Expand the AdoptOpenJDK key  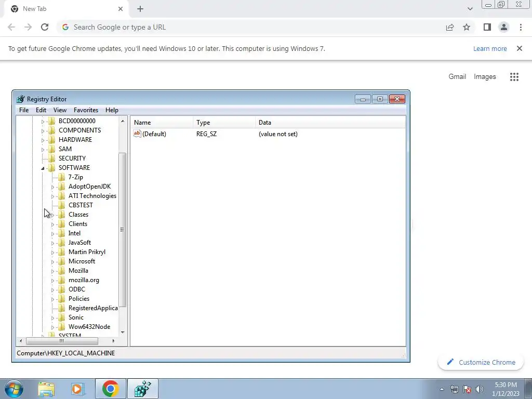52,187
